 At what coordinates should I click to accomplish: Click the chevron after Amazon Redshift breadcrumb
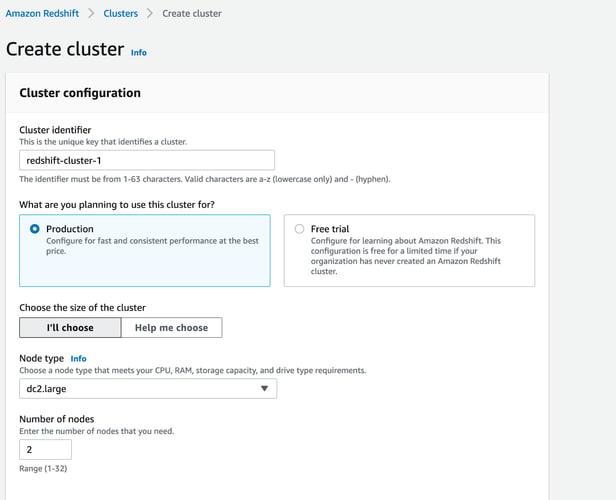[91, 13]
